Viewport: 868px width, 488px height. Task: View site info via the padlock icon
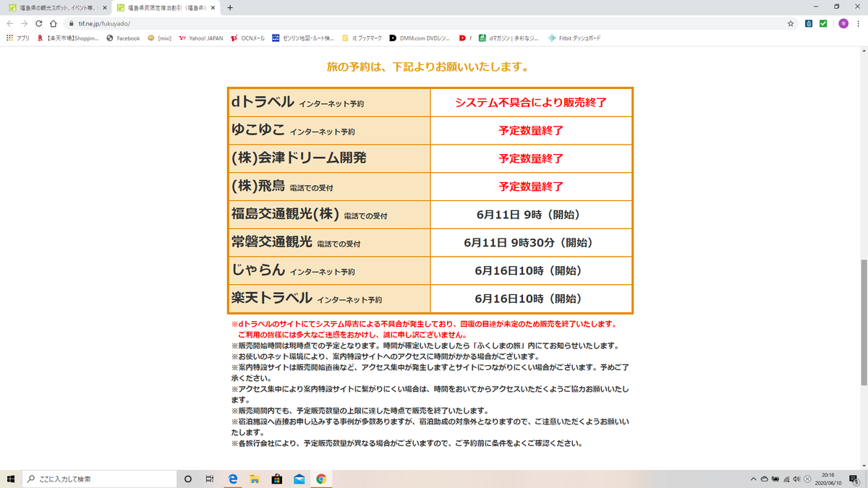pyautogui.click(x=72, y=23)
